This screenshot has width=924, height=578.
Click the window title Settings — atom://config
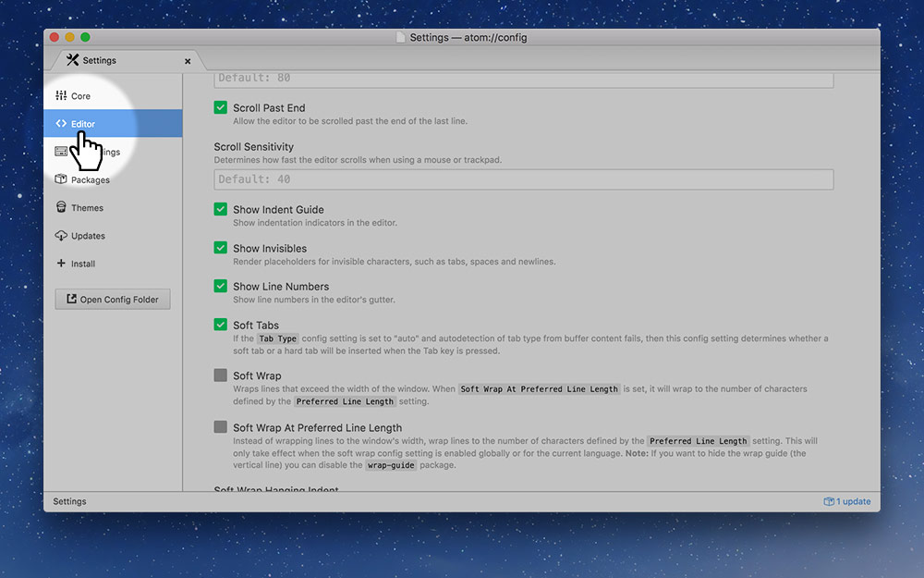click(468, 37)
